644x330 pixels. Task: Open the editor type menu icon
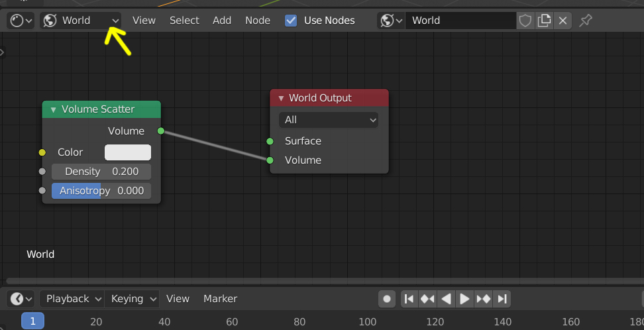(21, 21)
